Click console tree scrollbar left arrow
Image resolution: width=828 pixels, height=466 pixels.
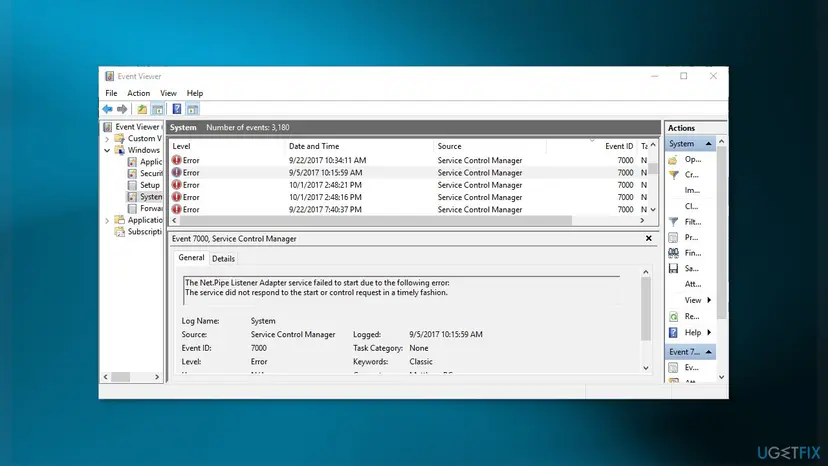(106, 377)
